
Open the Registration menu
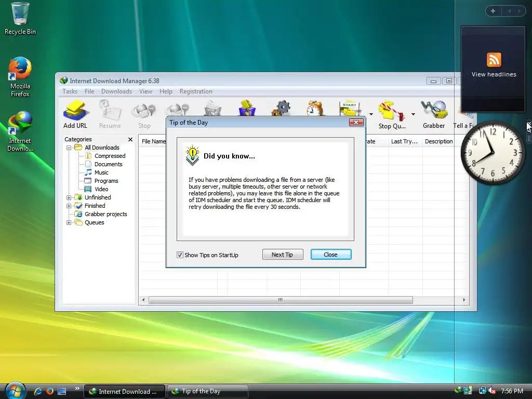tap(196, 91)
